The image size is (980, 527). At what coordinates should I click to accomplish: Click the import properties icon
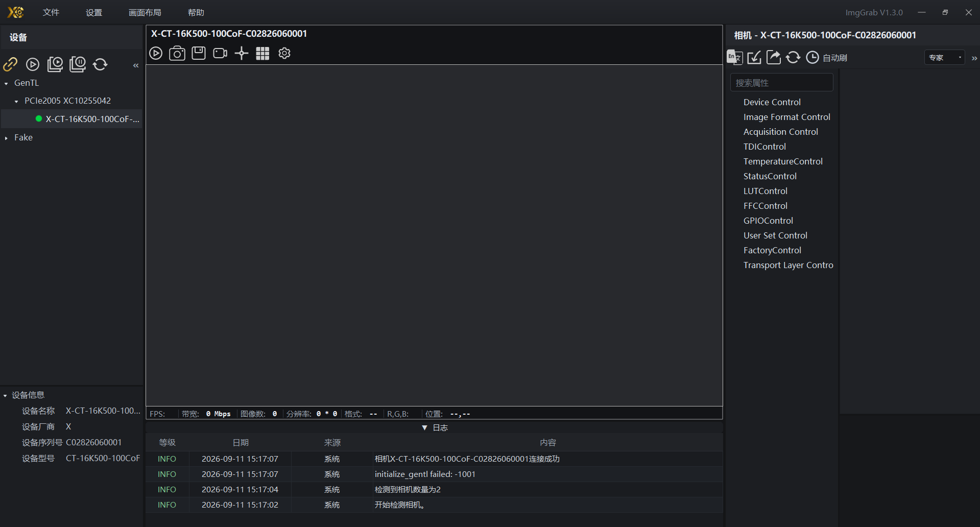754,57
